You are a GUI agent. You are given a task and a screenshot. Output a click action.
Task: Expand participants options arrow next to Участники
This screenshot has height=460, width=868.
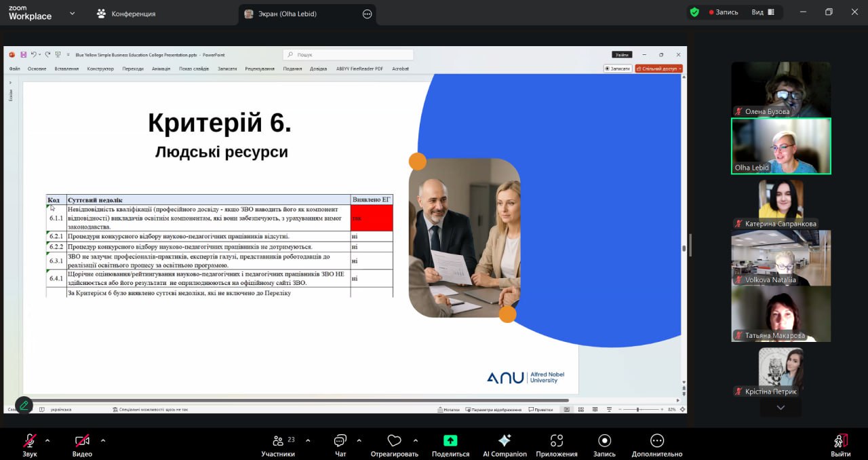(x=308, y=440)
